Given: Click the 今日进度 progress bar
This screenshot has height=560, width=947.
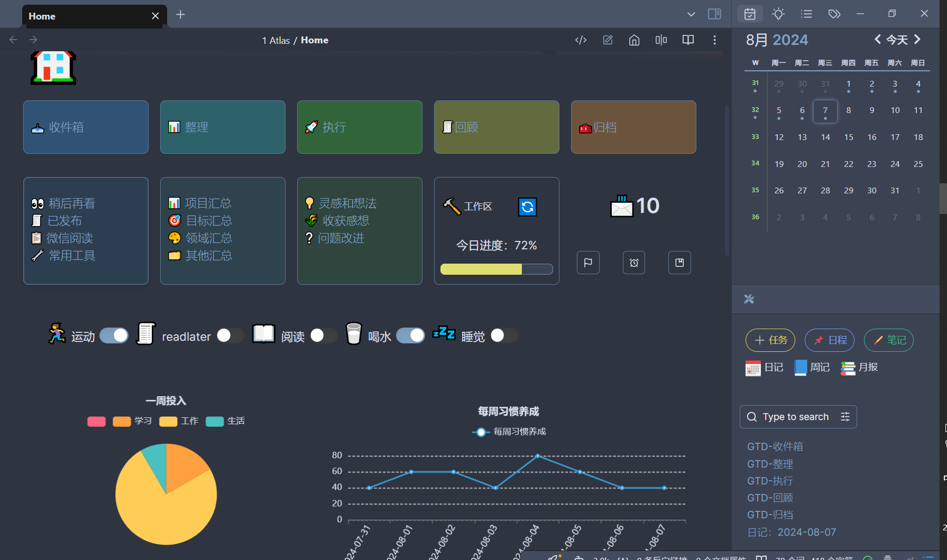Looking at the screenshot, I should point(497,269).
